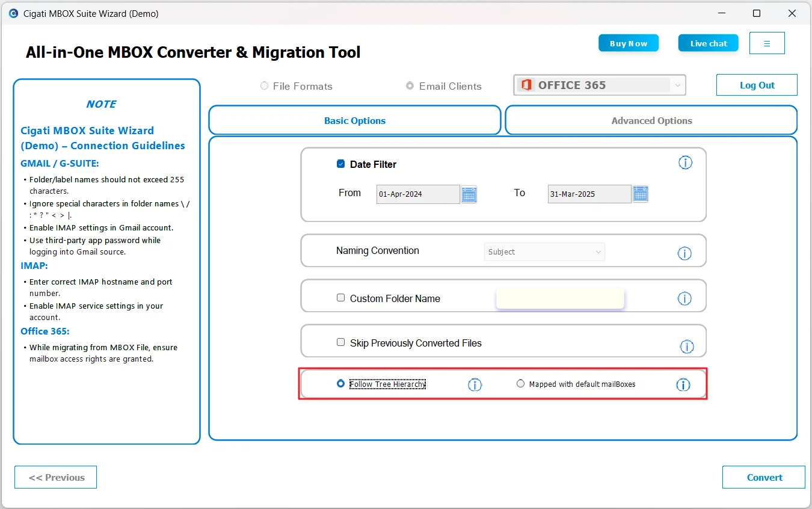Expand the OFFICE 365 email client dropdown
Viewport: 812px width, 509px height.
[x=600, y=85]
